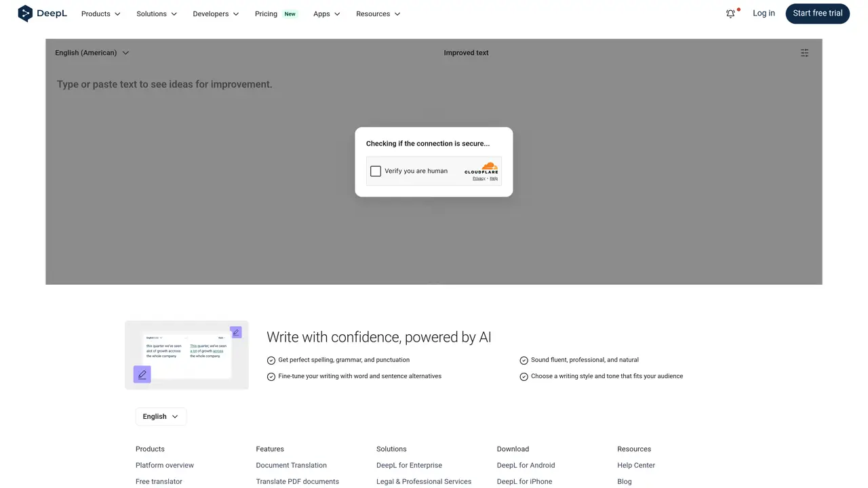Click the Improved text heading
The image size is (868, 488).
coord(467,53)
